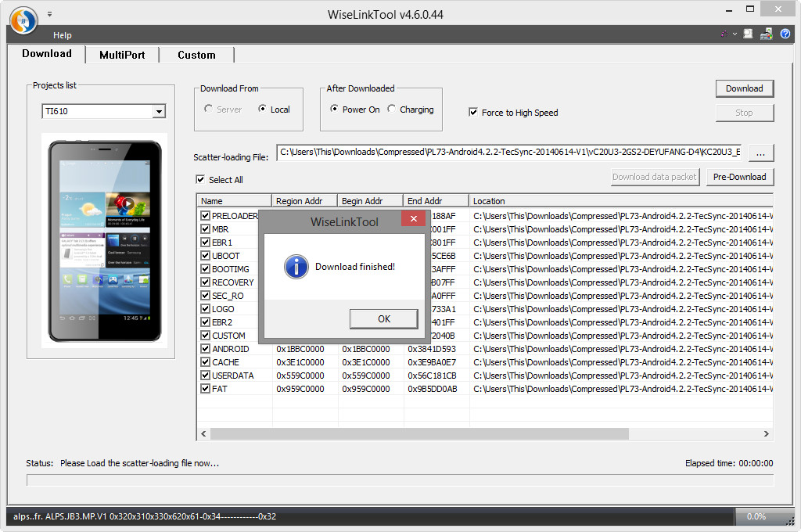Click the horizontal scrollbar left arrow
This screenshot has height=532, width=801.
203,434
